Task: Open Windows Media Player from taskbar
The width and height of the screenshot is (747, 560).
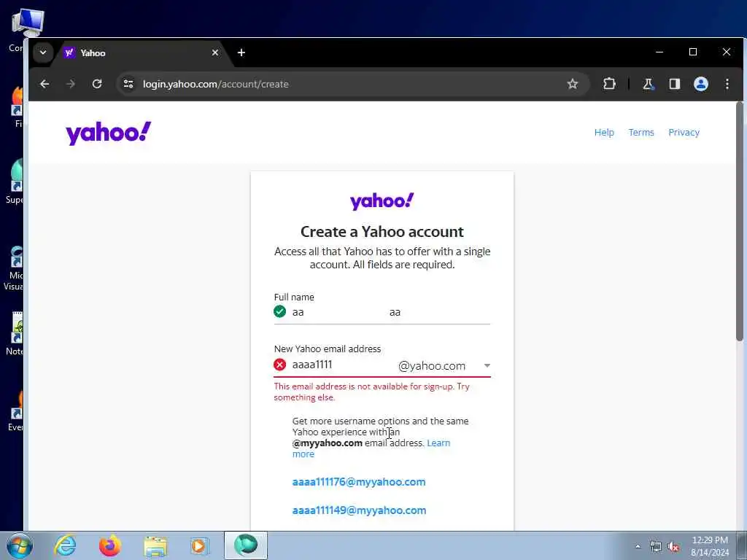Action: (x=200, y=546)
